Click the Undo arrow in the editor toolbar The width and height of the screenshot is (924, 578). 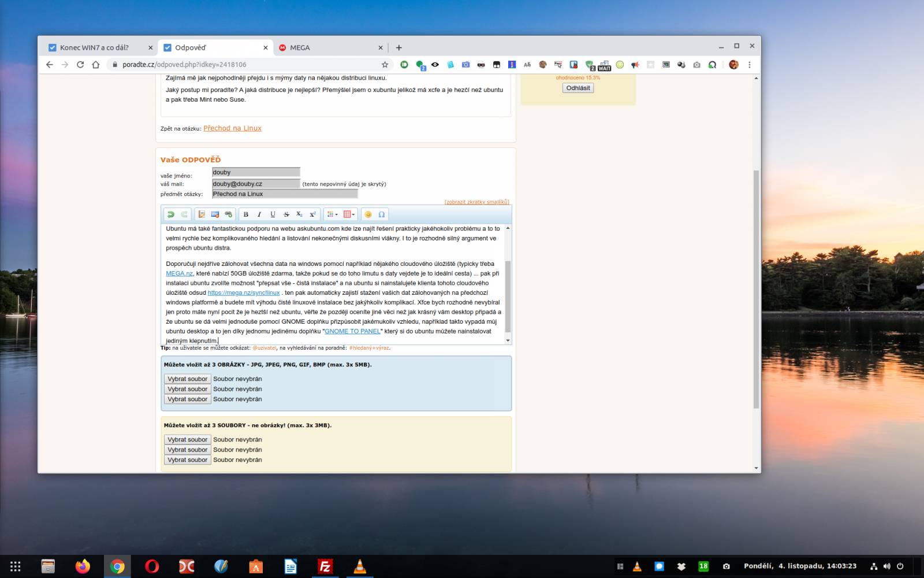(x=170, y=214)
